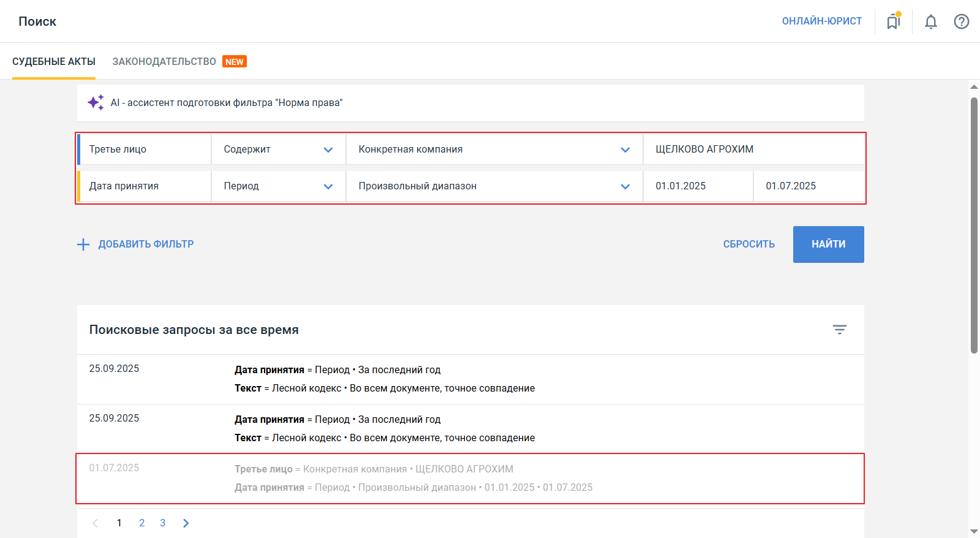Go to page 2 of search queries
Image resolution: width=980 pixels, height=538 pixels.
point(142,523)
